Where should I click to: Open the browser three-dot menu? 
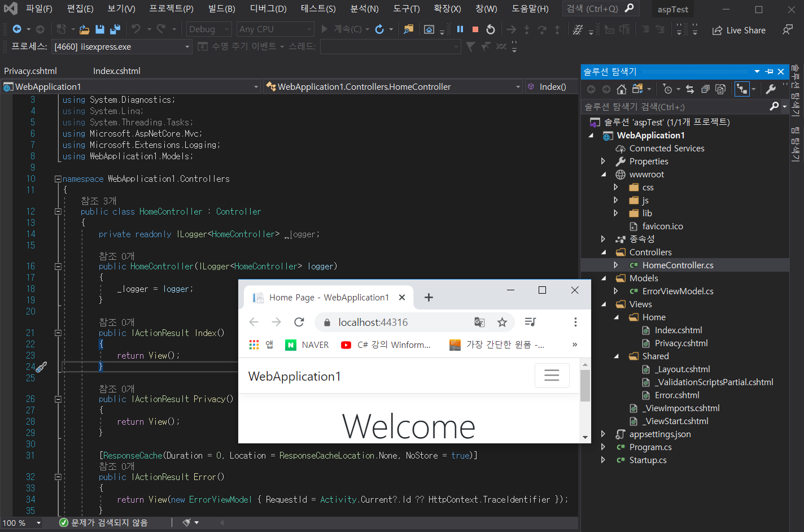575,322
